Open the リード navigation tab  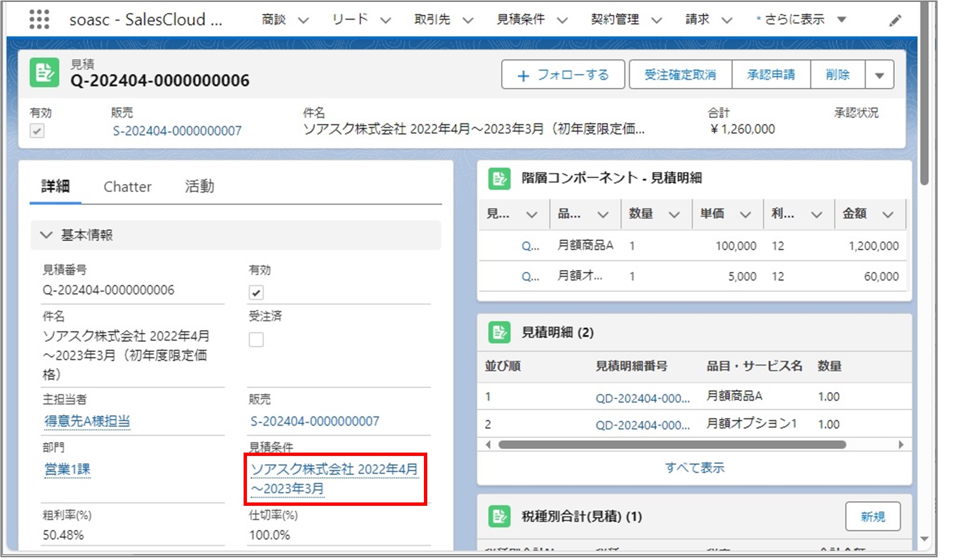[x=350, y=20]
